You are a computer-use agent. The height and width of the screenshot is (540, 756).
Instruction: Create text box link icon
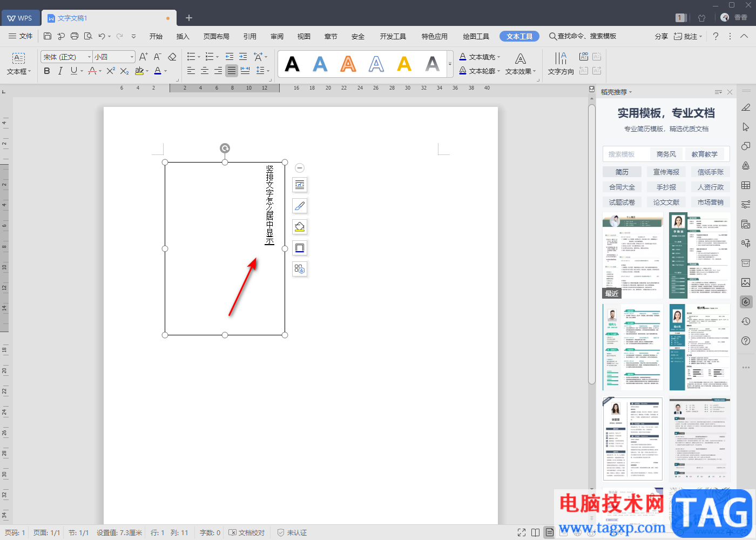[584, 57]
